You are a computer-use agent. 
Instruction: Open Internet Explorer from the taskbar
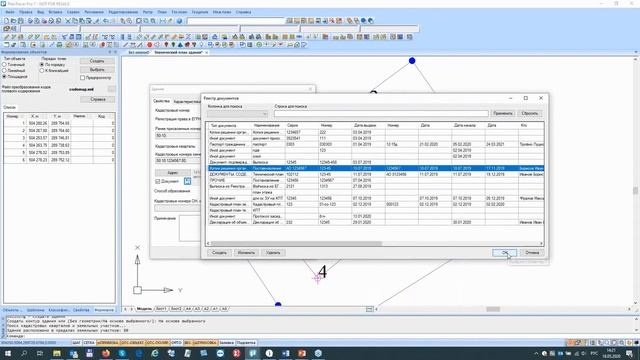pos(155,353)
